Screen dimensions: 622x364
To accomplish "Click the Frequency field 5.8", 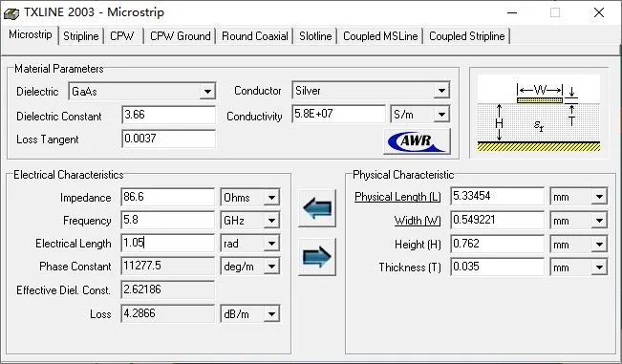I will point(168,220).
